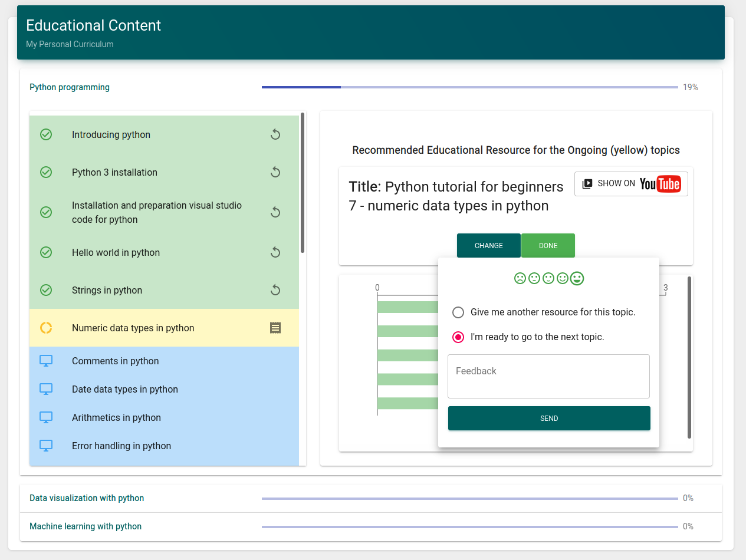Rate with the very happy face icon
This screenshot has height=560, width=746.
(577, 278)
